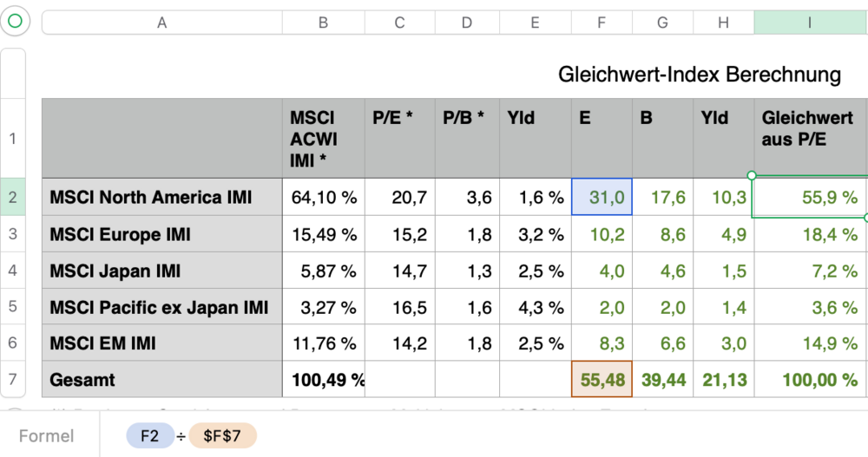Click cell F2 containing 31,0
This screenshot has width=868, height=457.
click(602, 198)
